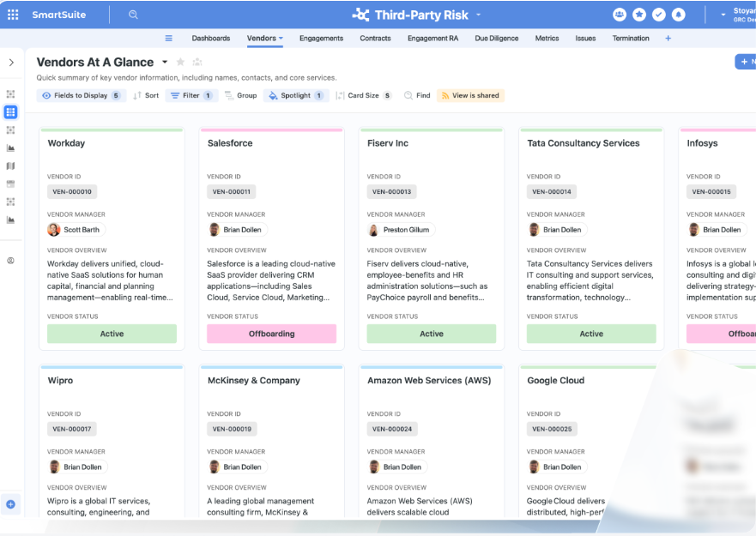Select the third grid icon in sidebar

click(10, 130)
